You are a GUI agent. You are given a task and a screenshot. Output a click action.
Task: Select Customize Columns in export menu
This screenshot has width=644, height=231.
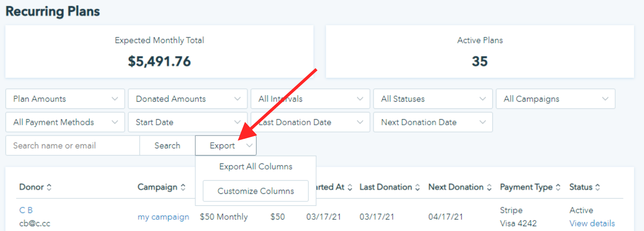pos(256,191)
